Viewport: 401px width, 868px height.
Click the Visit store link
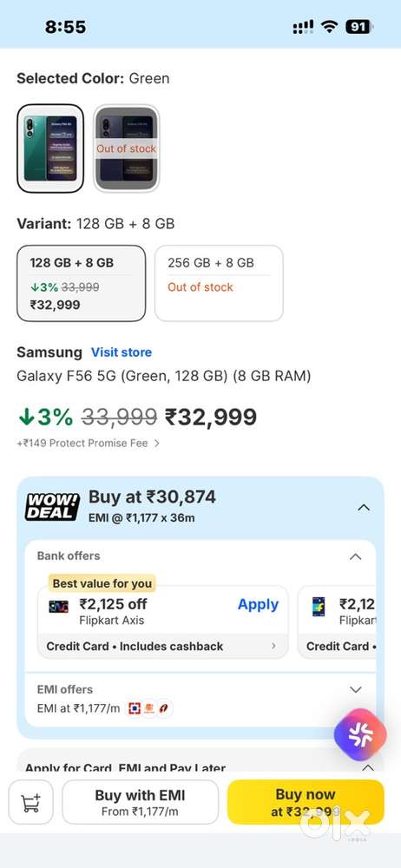[122, 352]
